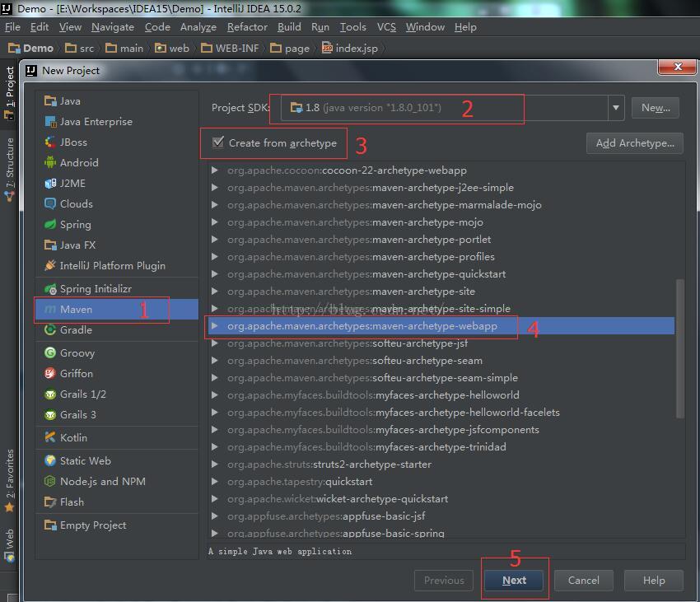Expand maven-archetype-quickstart node
The width and height of the screenshot is (700, 602).
(x=215, y=273)
